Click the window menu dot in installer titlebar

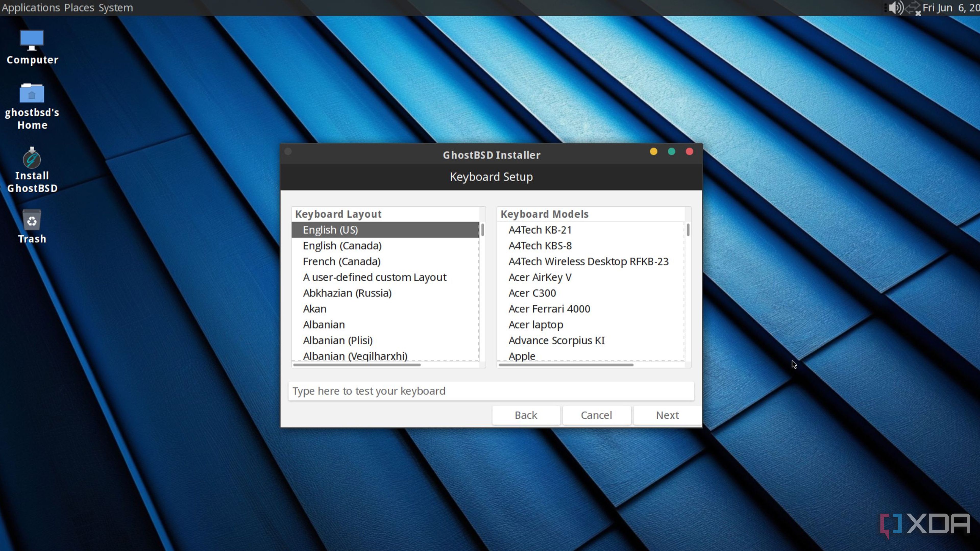click(x=288, y=152)
